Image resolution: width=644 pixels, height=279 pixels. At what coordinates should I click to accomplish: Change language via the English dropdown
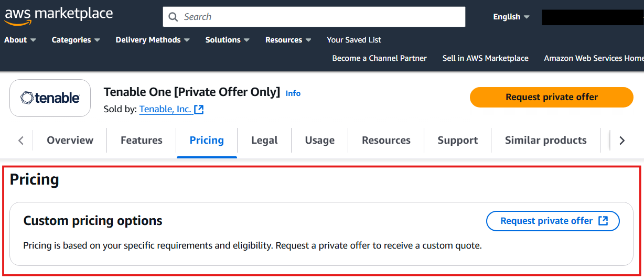pyautogui.click(x=511, y=17)
